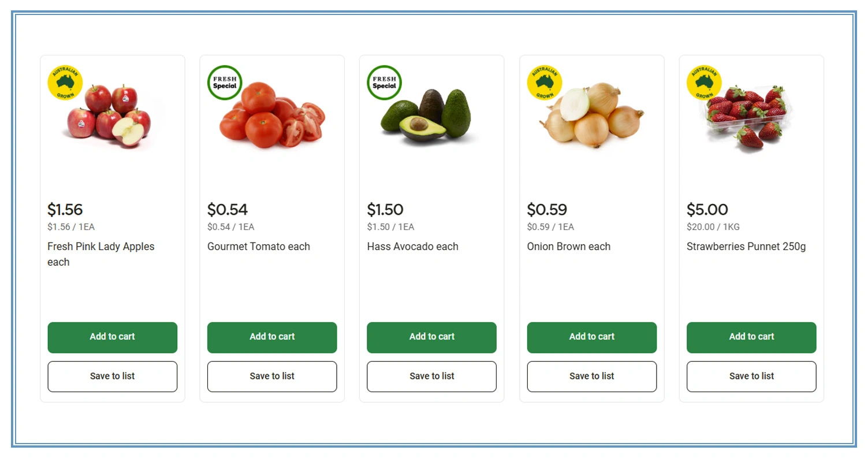Save Gourmet Tomato to list
Screen dimensions: 868x458
point(272,376)
